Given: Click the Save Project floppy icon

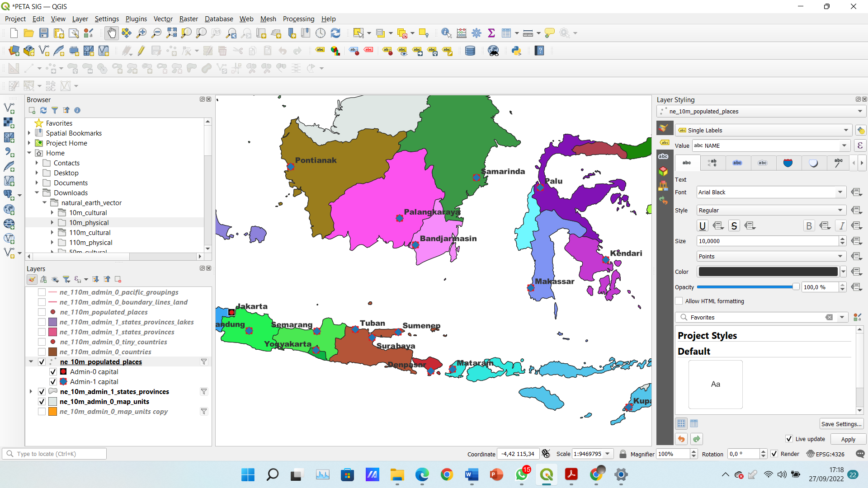Looking at the screenshot, I should (44, 33).
